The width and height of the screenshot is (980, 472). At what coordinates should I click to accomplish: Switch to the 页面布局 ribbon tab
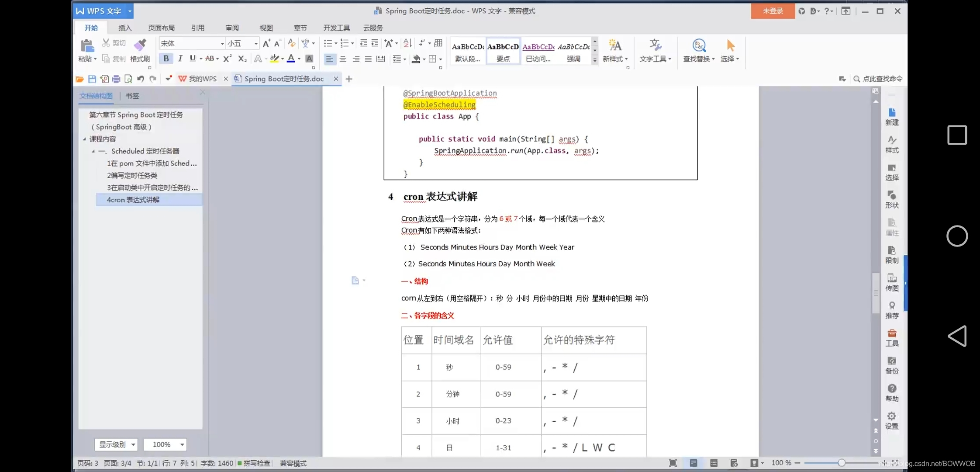tap(161, 28)
